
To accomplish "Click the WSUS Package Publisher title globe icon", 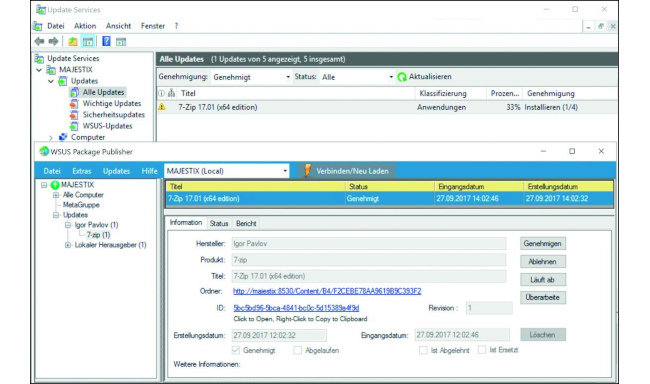I will pyautogui.click(x=44, y=151).
